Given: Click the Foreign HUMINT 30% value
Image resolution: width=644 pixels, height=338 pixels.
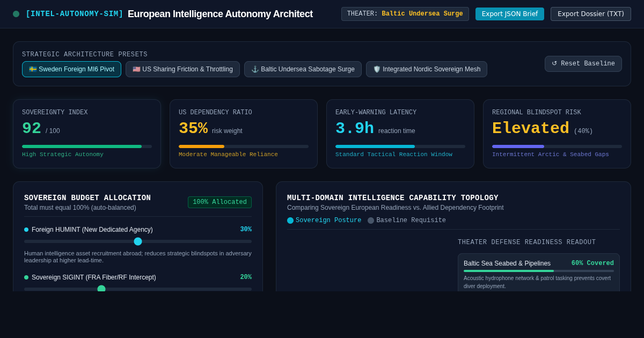Looking at the screenshot, I should 246,230.
